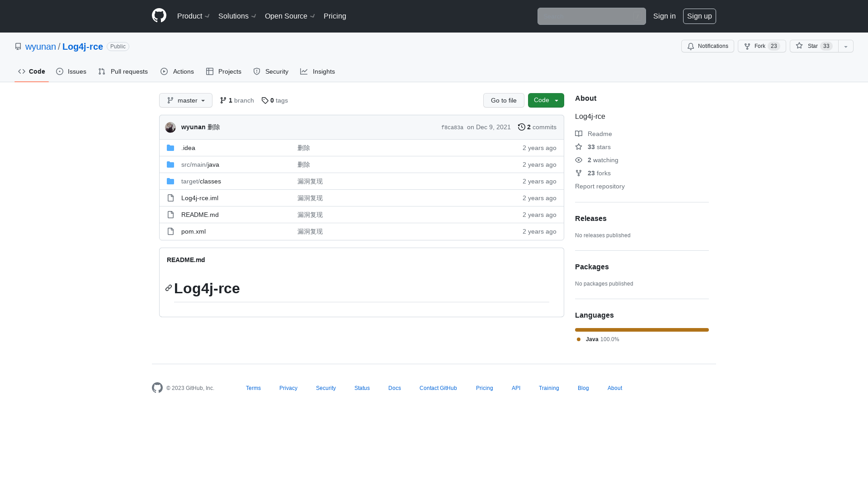Click the .idea folder icon

(170, 148)
